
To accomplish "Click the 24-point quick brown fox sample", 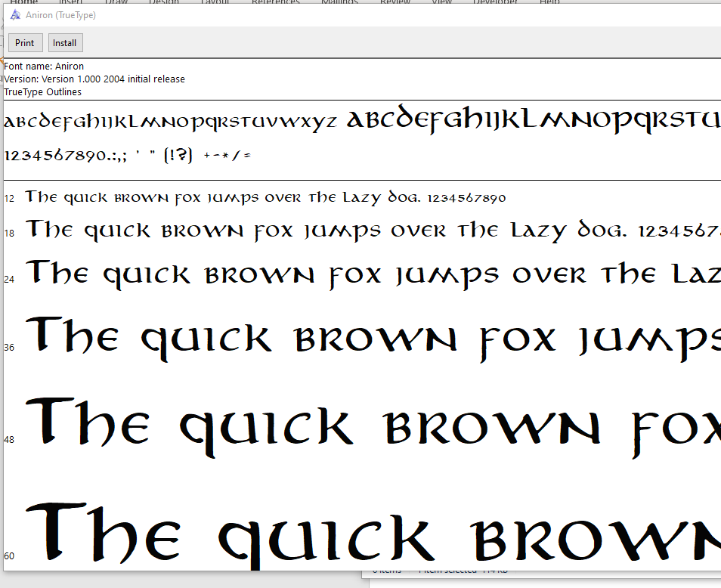I will [373, 274].
